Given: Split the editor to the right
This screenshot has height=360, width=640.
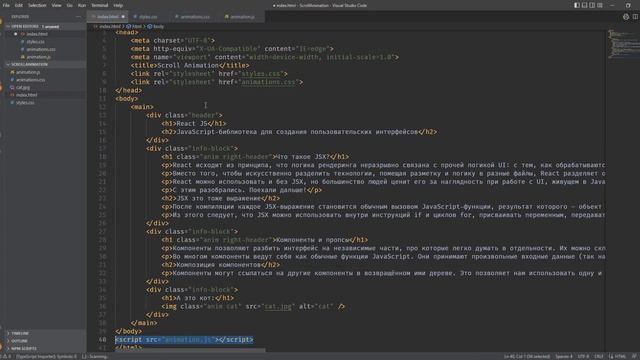Looking at the screenshot, I should click(x=636, y=17).
